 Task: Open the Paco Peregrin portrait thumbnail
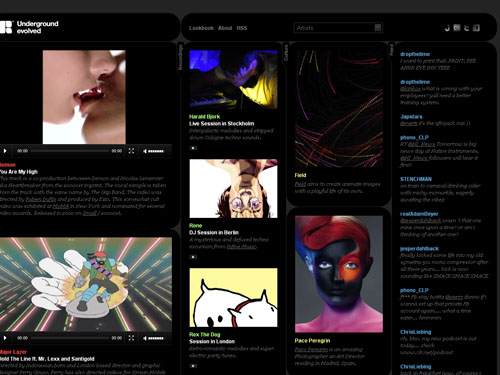339,274
